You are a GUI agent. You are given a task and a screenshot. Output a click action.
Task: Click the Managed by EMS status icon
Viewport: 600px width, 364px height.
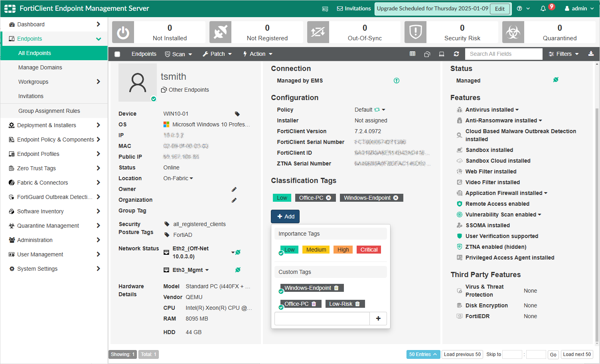[397, 81]
